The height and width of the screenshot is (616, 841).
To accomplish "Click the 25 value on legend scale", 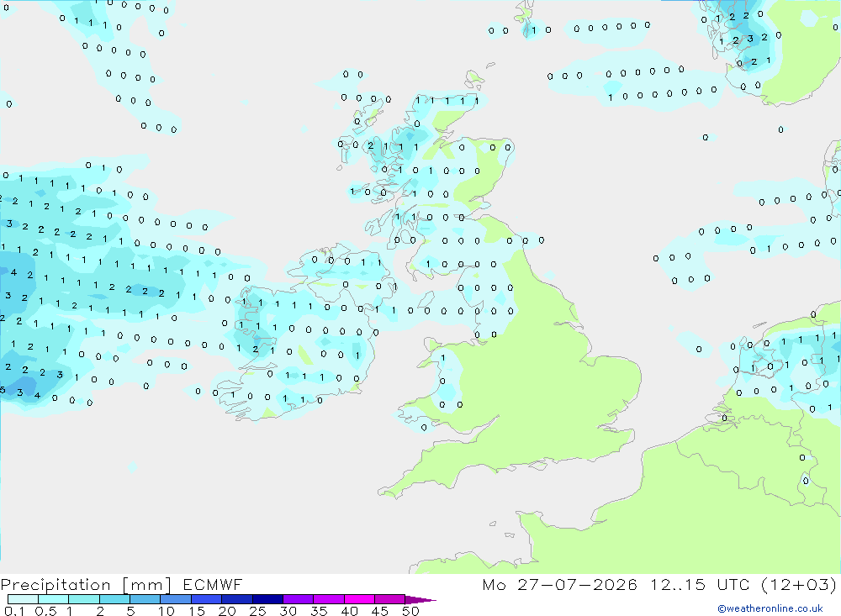I will point(257,611).
